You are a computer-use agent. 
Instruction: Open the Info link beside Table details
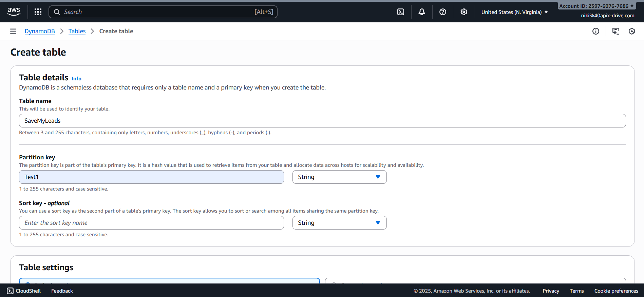[x=76, y=79]
